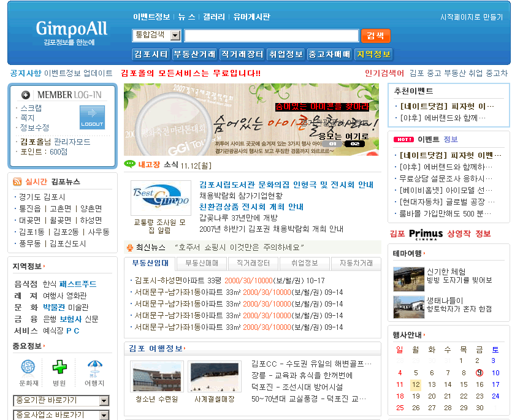Viewport: 512px width, 420px height.
Task: Open 김포시-하성면아파트 33평 listing
Action: [229, 281]
